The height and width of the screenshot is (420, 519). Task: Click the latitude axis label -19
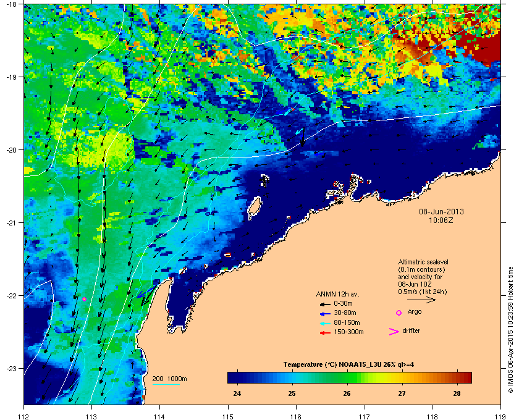[11, 77]
